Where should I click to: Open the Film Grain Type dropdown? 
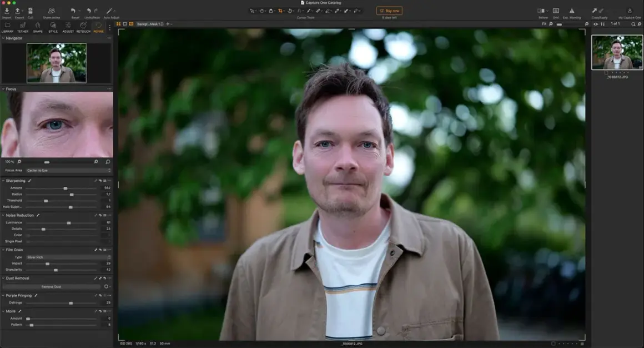click(x=69, y=257)
